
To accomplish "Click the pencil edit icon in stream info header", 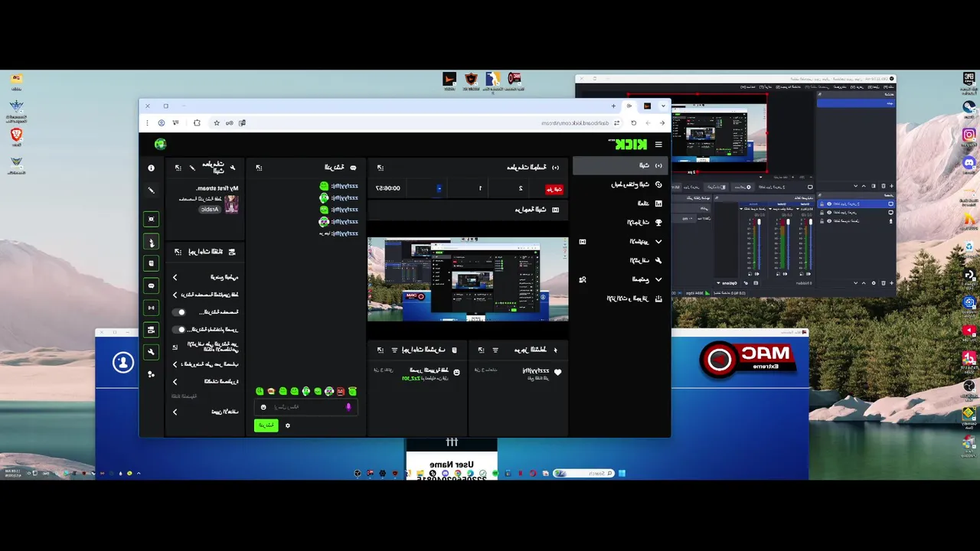I will [x=192, y=168].
